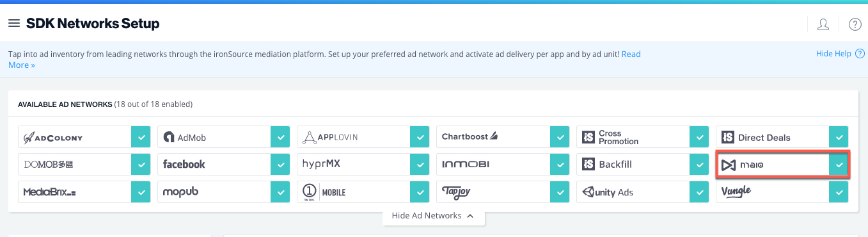868x237 pixels.
Task: Toggle the MediaBrix enabled checkmark
Action: [x=141, y=192]
